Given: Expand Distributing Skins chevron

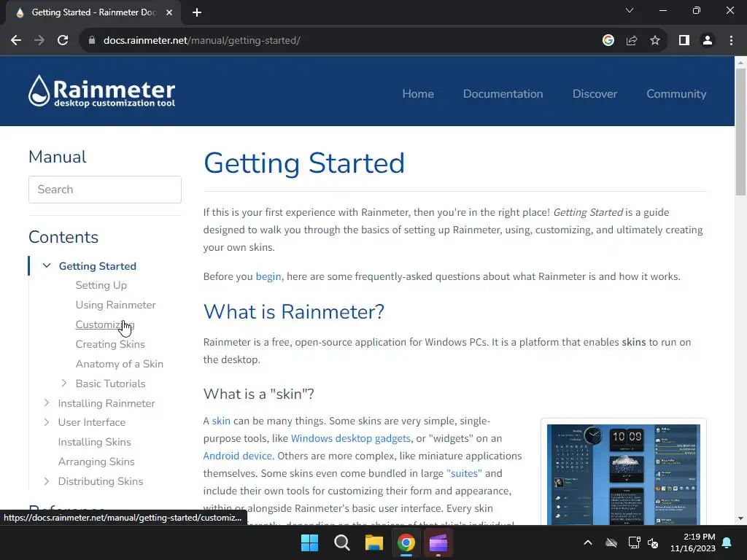Looking at the screenshot, I should (x=46, y=481).
